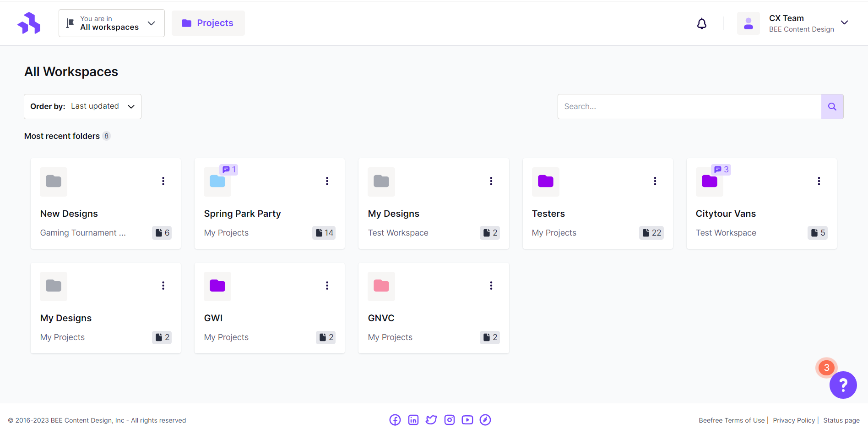Viewport: 868px width, 429px height.
Task: Open the Status page link
Action: 841,420
